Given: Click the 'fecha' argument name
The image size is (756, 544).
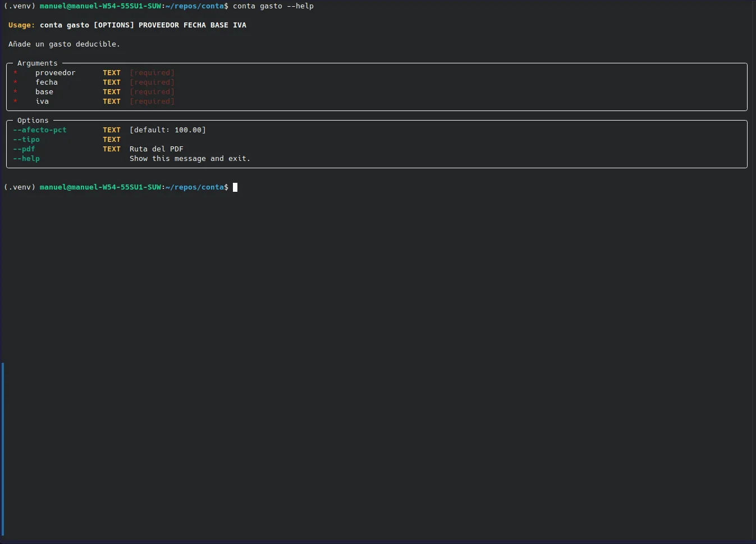Looking at the screenshot, I should coord(46,82).
